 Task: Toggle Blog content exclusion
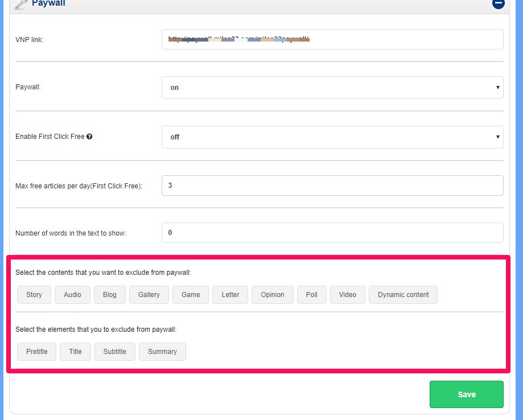(x=110, y=295)
